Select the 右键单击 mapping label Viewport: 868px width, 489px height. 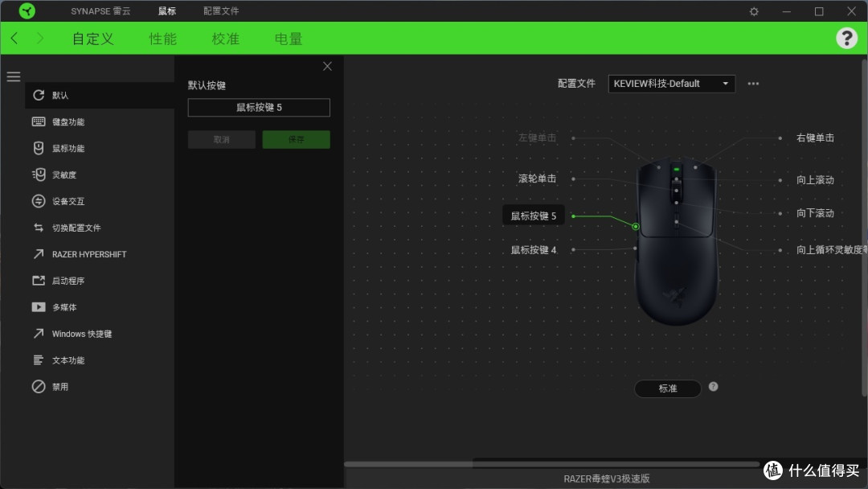click(815, 138)
